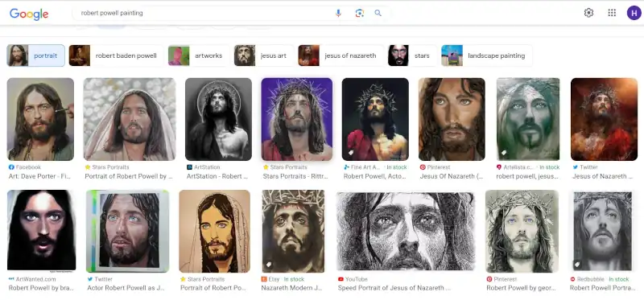The height and width of the screenshot is (300, 644).
Task: Select the 'jesus art' filter chip
Action: click(264, 55)
